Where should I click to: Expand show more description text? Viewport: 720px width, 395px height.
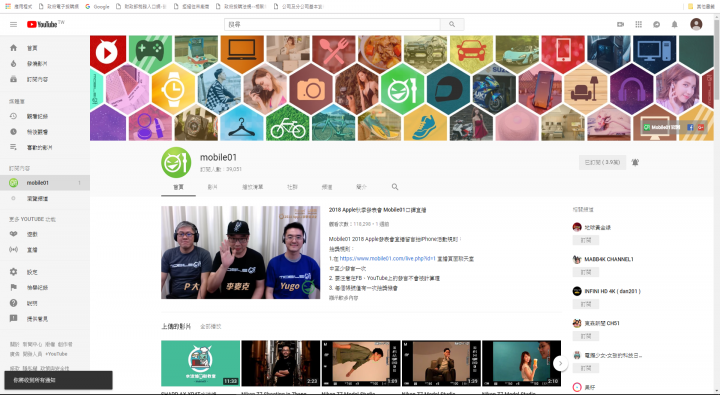point(343,298)
